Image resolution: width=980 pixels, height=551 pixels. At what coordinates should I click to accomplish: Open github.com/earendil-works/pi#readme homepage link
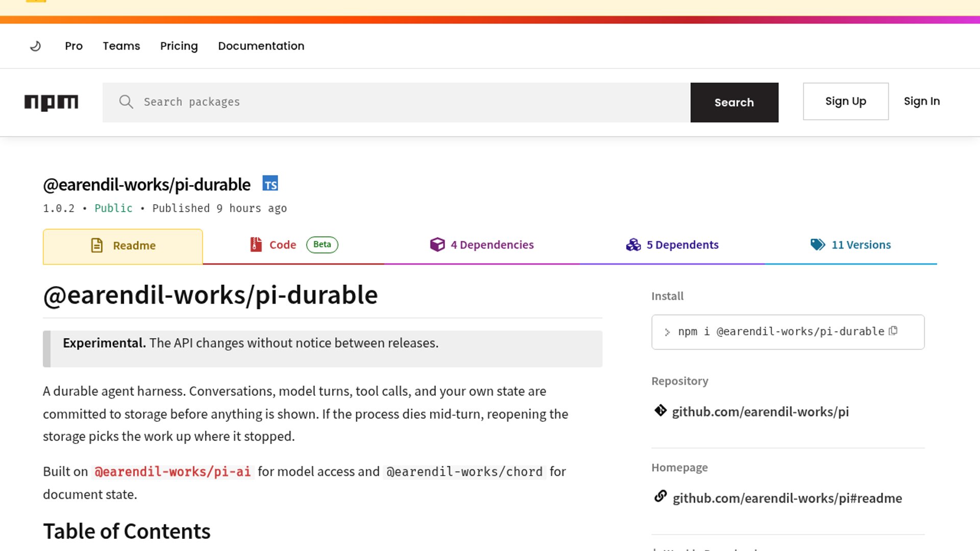788,498
